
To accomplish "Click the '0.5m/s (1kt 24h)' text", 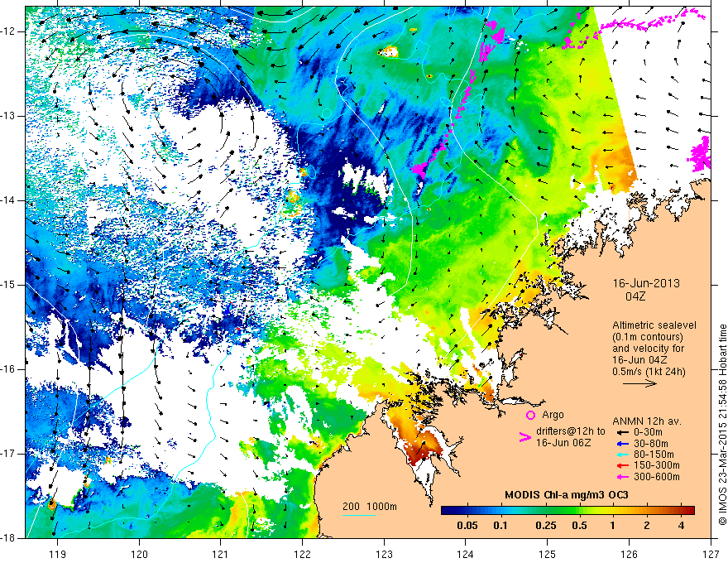I will (649, 372).
